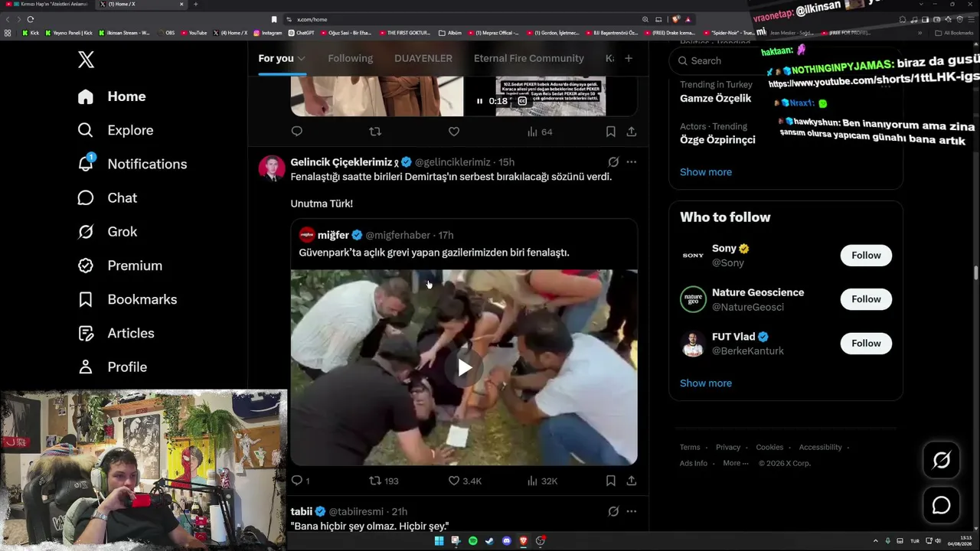Viewport: 980px width, 551px height.
Task: Go to Premium in the sidebar
Action: click(120, 266)
